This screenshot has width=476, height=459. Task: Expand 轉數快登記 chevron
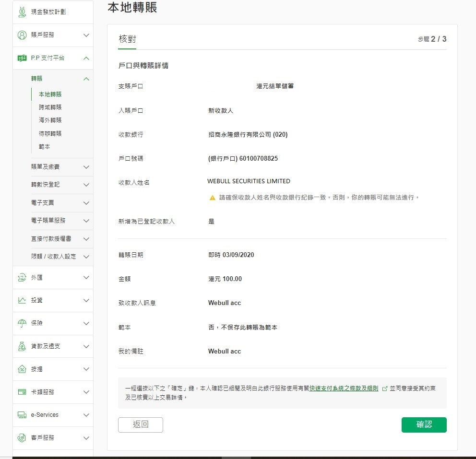[86, 185]
